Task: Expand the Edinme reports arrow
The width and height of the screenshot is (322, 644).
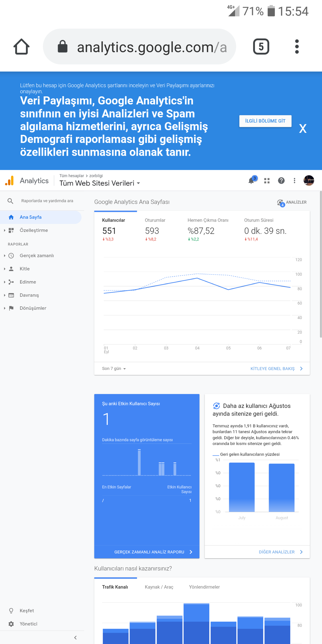Action: click(5, 282)
